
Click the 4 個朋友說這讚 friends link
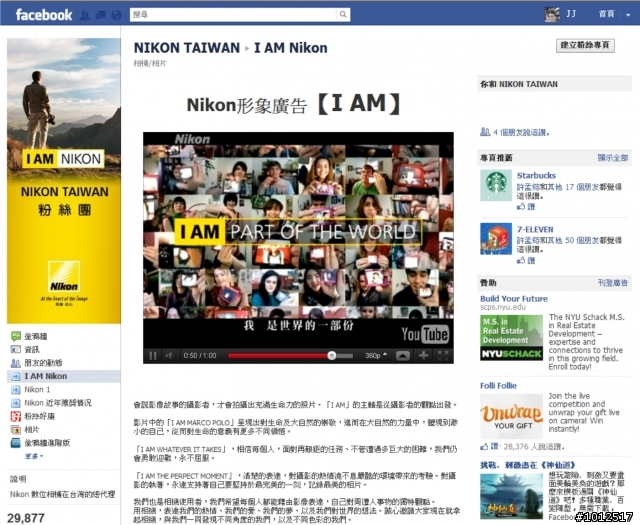pyautogui.click(x=521, y=133)
